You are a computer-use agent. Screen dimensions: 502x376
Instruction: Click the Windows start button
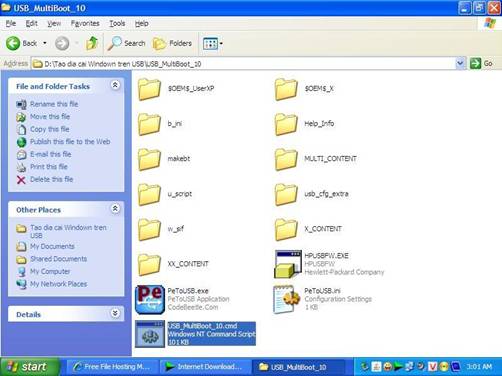(30, 367)
